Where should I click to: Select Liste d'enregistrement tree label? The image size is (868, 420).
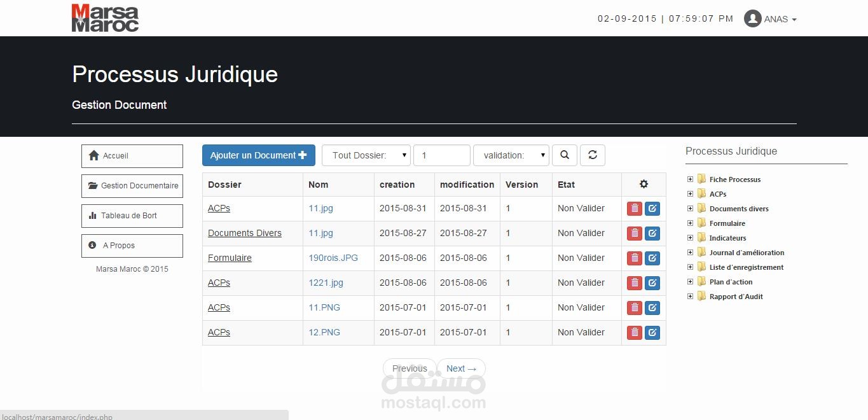pos(747,267)
